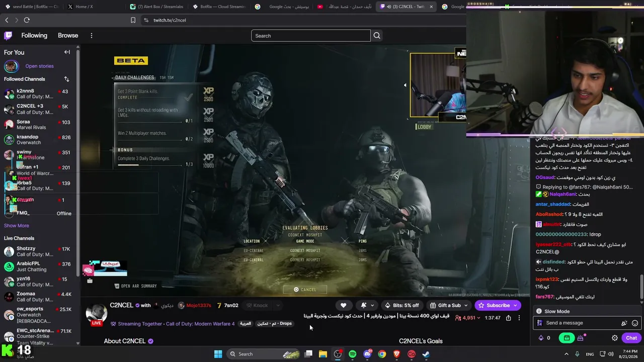Click the Slow Mode info icon

tap(539, 311)
